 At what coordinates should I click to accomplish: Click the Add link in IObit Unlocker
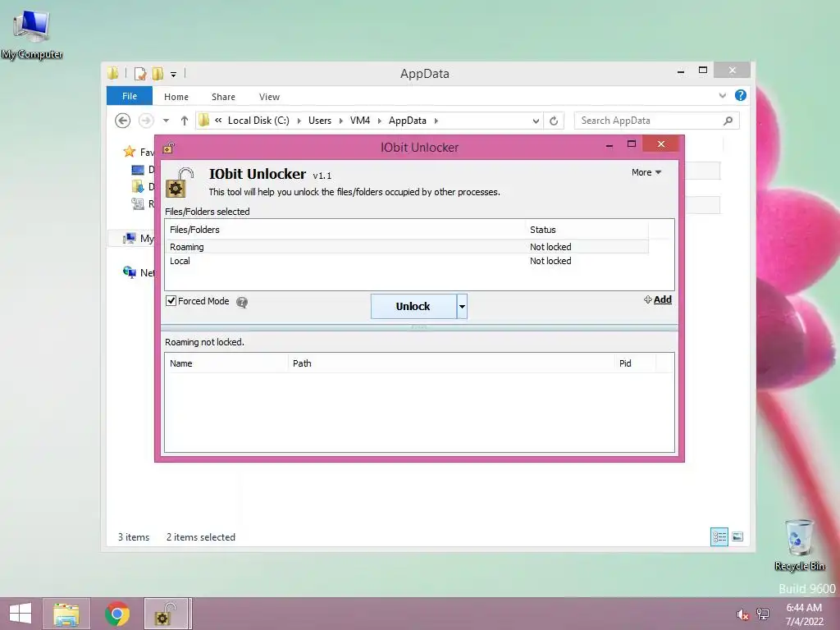657,299
